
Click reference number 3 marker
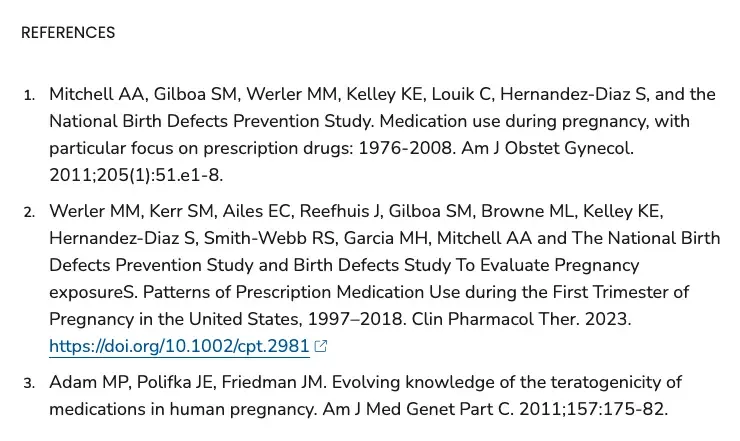(29, 383)
